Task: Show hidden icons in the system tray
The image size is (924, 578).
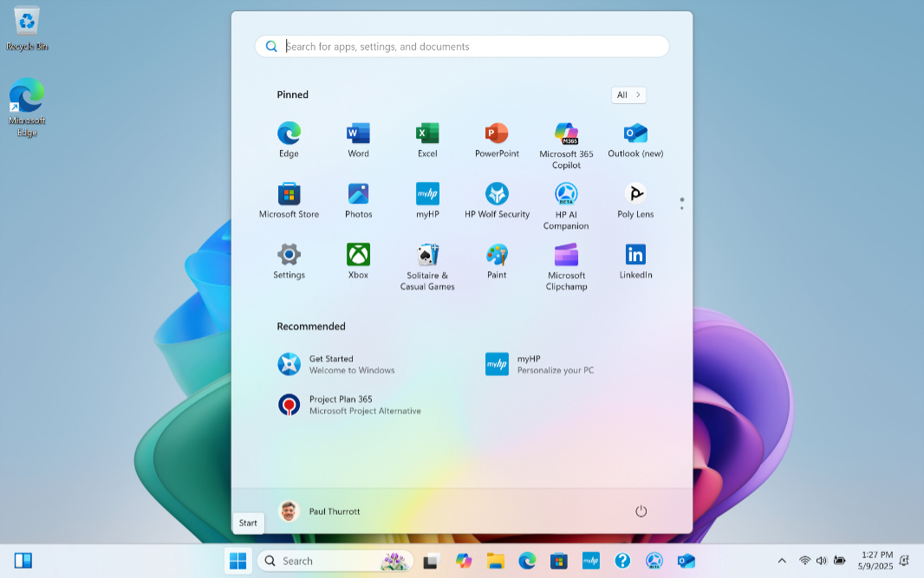Action: pos(782,561)
